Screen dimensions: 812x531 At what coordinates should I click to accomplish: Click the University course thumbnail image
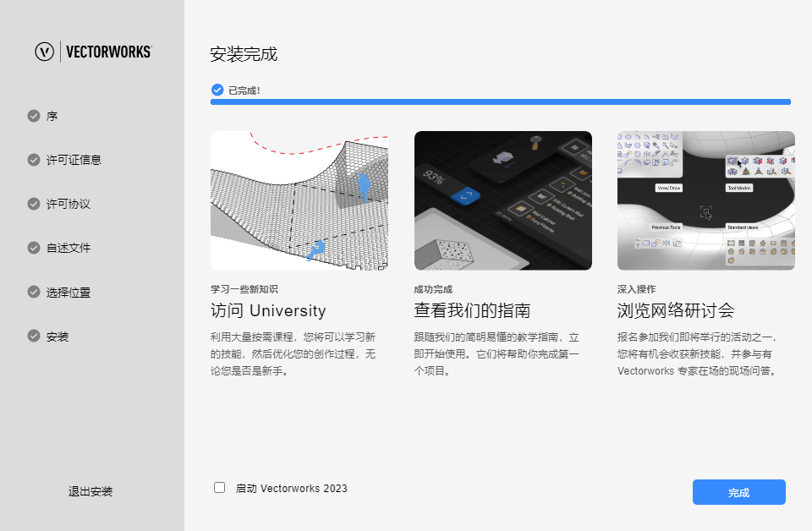click(x=300, y=200)
